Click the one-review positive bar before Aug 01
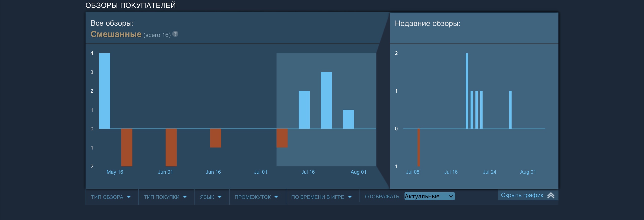 pos(349,119)
